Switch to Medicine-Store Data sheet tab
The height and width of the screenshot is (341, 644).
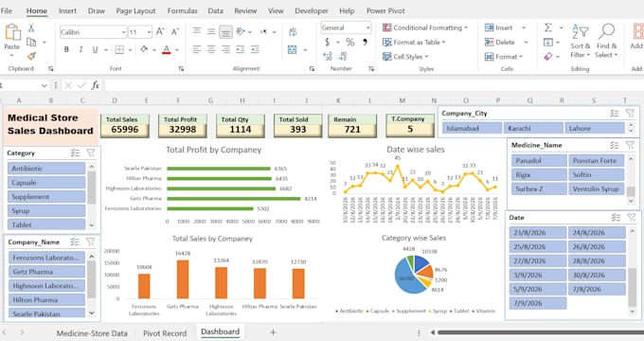(92, 333)
